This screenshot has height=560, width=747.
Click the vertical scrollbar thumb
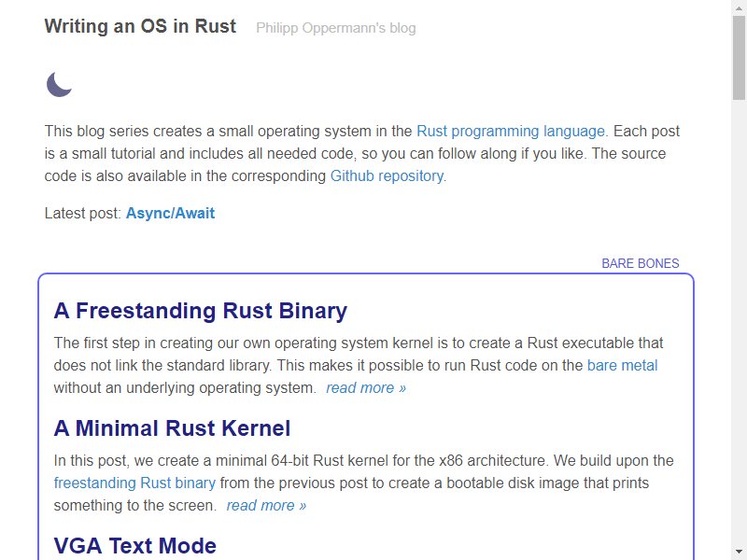coord(740,57)
